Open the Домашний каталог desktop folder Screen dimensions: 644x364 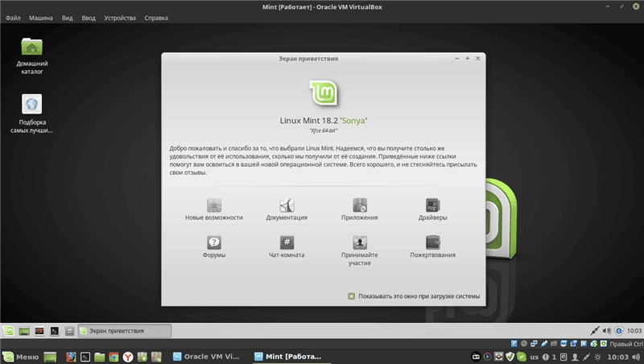click(32, 56)
